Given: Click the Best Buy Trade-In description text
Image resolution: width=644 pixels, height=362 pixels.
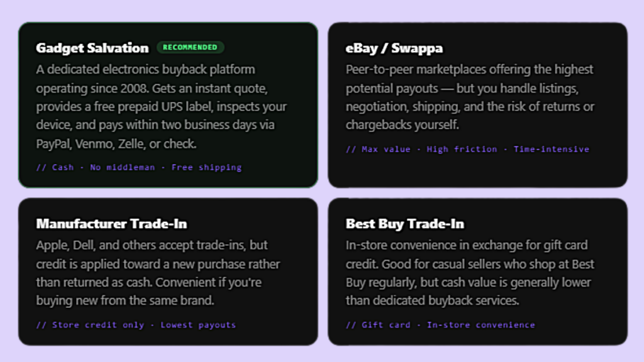Looking at the screenshot, I should (470, 273).
